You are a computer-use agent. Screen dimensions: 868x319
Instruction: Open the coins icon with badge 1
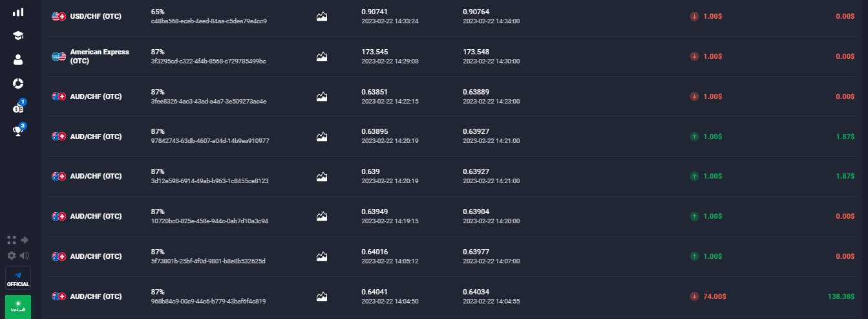18,108
